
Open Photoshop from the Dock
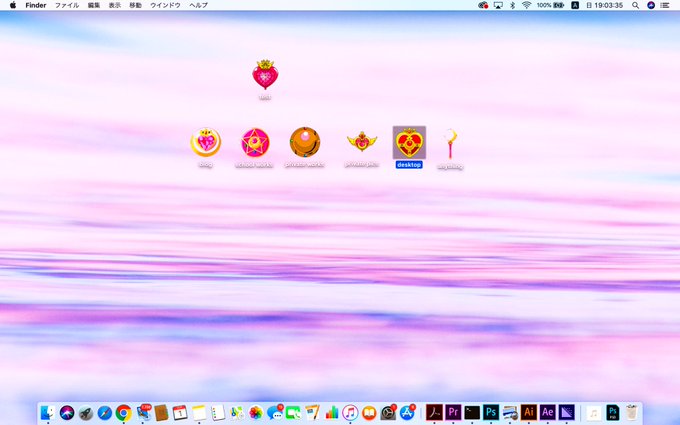491,412
